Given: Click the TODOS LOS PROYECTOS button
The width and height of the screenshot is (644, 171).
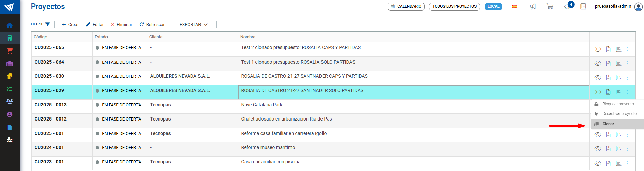Looking at the screenshot, I should coord(454,6).
